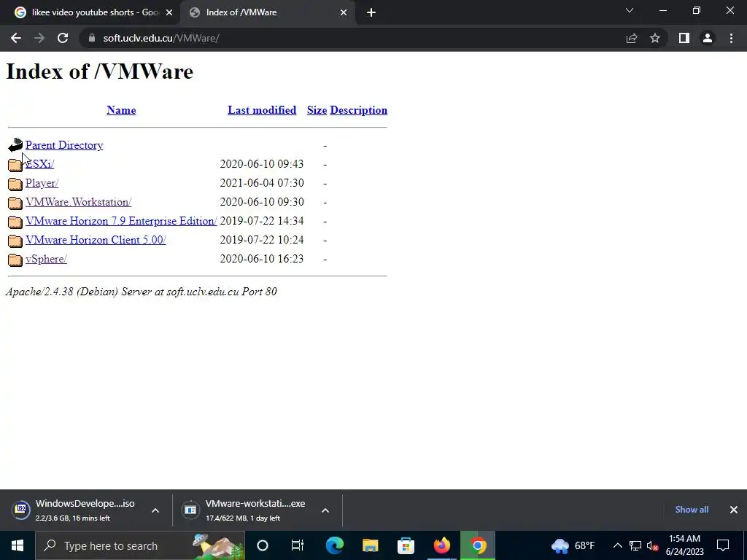Open a new browser tab

[371, 12]
